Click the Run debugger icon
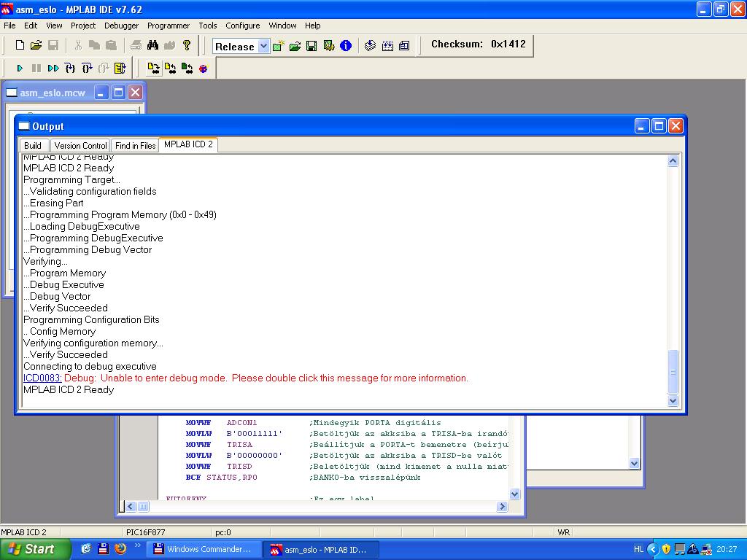747x560 pixels. (20, 69)
